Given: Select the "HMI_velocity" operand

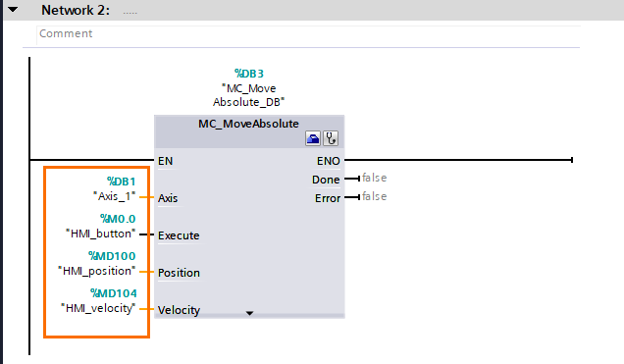Looking at the screenshot, I should pos(98,308).
